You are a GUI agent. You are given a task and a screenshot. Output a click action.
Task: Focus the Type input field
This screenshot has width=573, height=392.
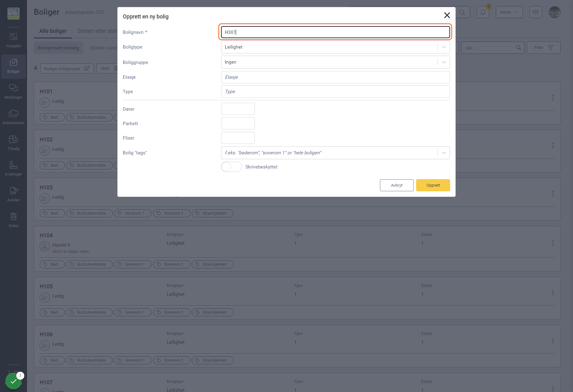point(335,92)
